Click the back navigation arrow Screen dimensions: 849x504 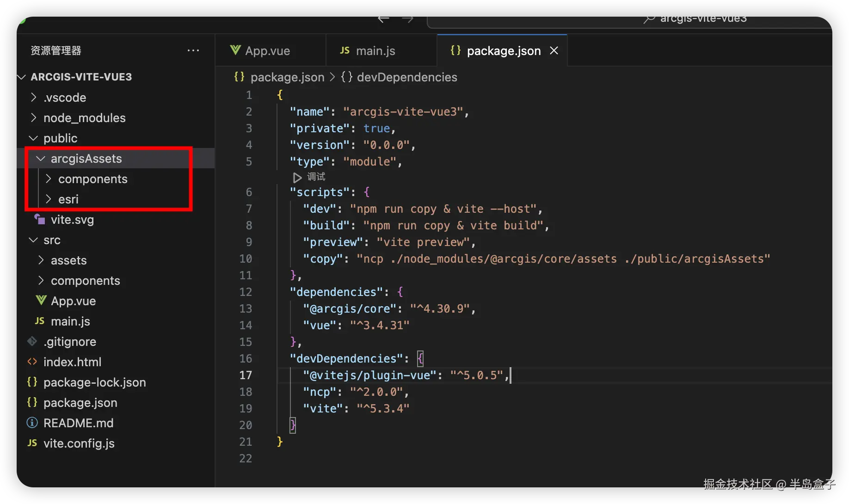point(383,19)
